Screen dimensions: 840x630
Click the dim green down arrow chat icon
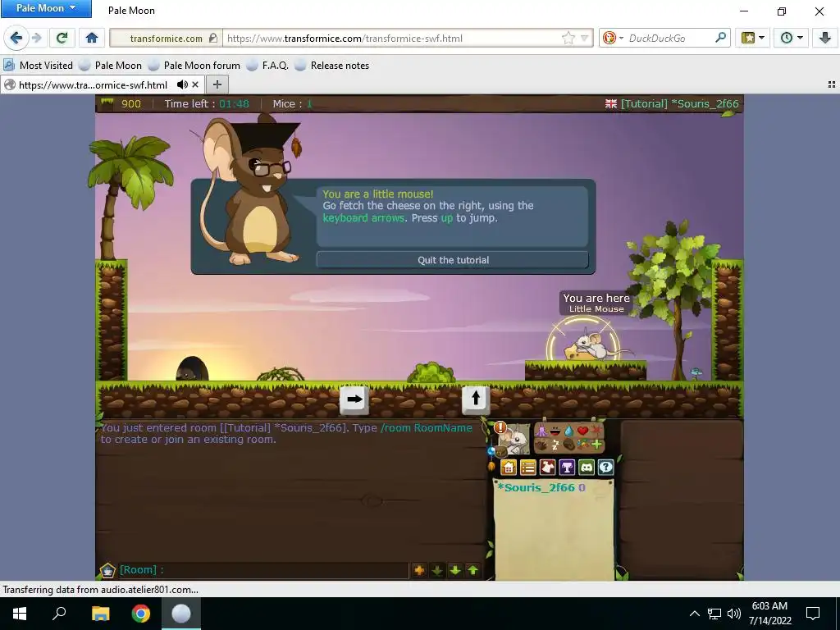tap(437, 570)
